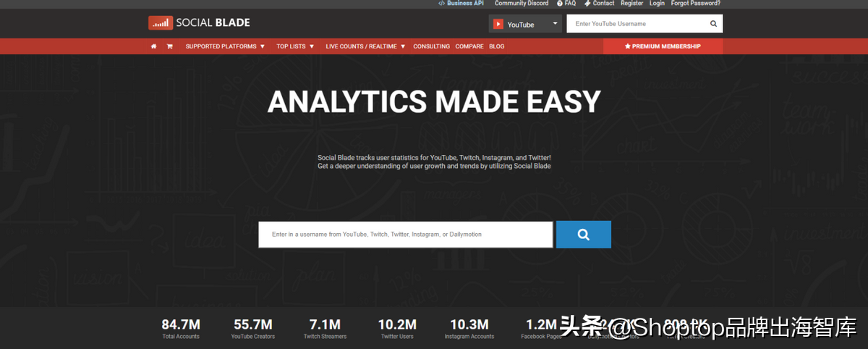Viewport: 868px width, 349px height.
Task: Open the Business API link
Action: [x=461, y=4]
